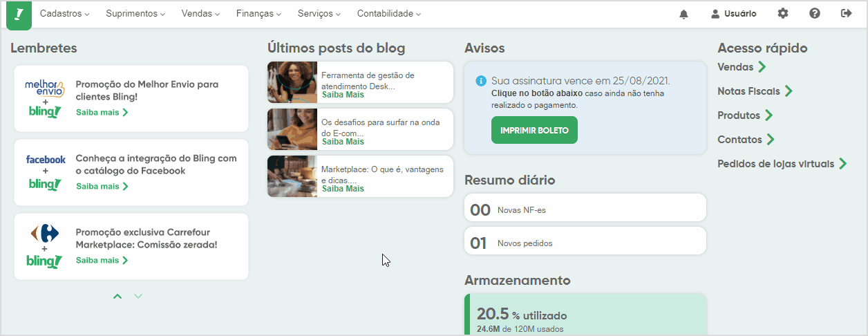
Task: Click the arrow next to Vendas quick access
Action: coord(762,67)
